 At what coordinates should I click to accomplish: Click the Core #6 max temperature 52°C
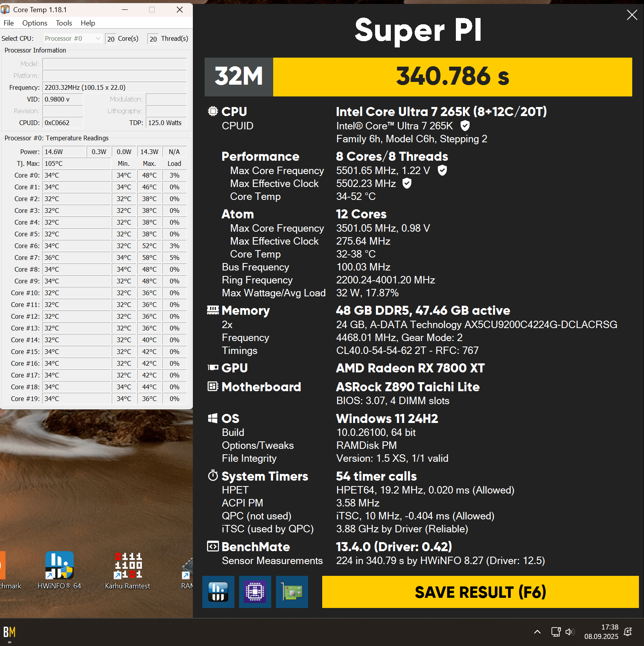149,246
